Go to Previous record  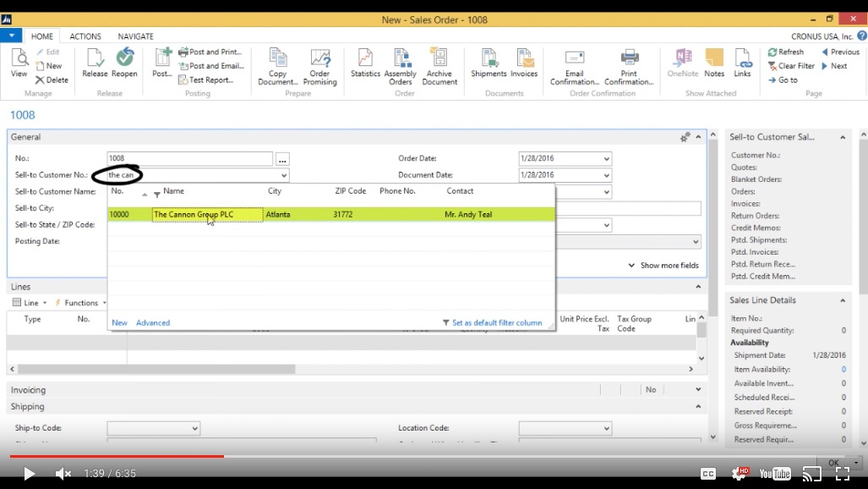click(x=840, y=52)
